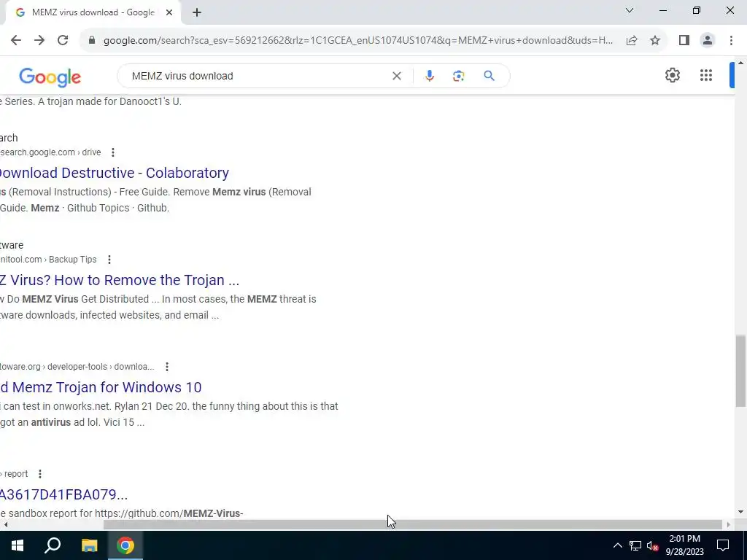Image resolution: width=747 pixels, height=560 pixels.
Task: Open File Explorer from taskbar
Action: [89, 545]
